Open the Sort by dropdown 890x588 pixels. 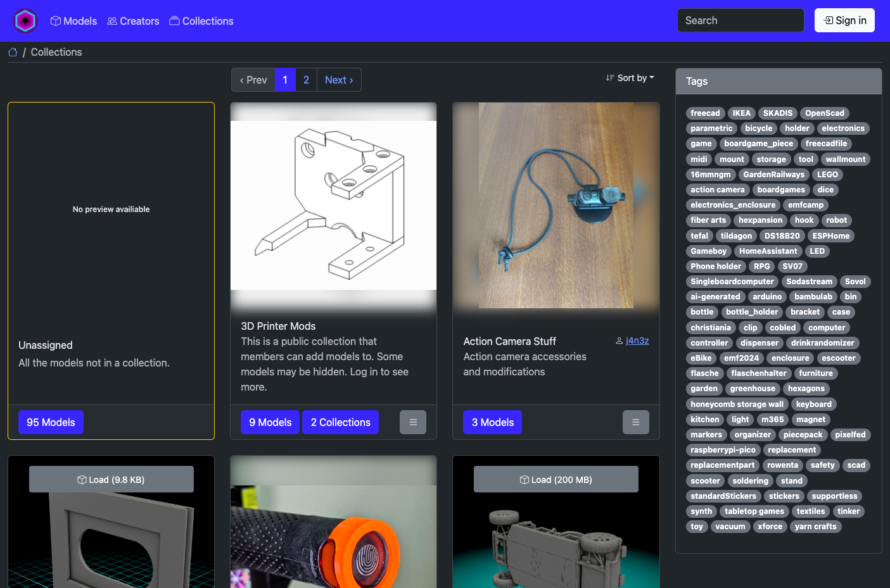point(630,78)
